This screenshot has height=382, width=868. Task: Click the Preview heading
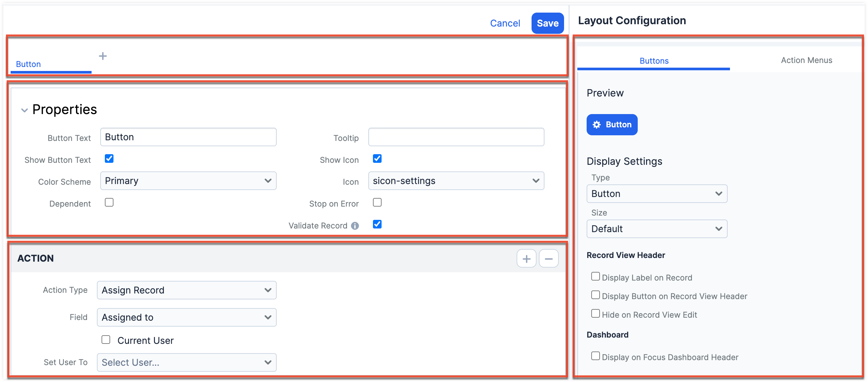coord(605,93)
